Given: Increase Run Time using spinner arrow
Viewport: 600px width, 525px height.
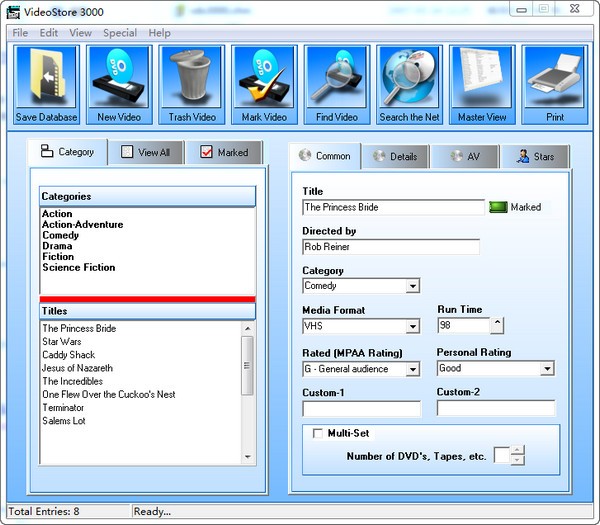Looking at the screenshot, I should tap(497, 322).
